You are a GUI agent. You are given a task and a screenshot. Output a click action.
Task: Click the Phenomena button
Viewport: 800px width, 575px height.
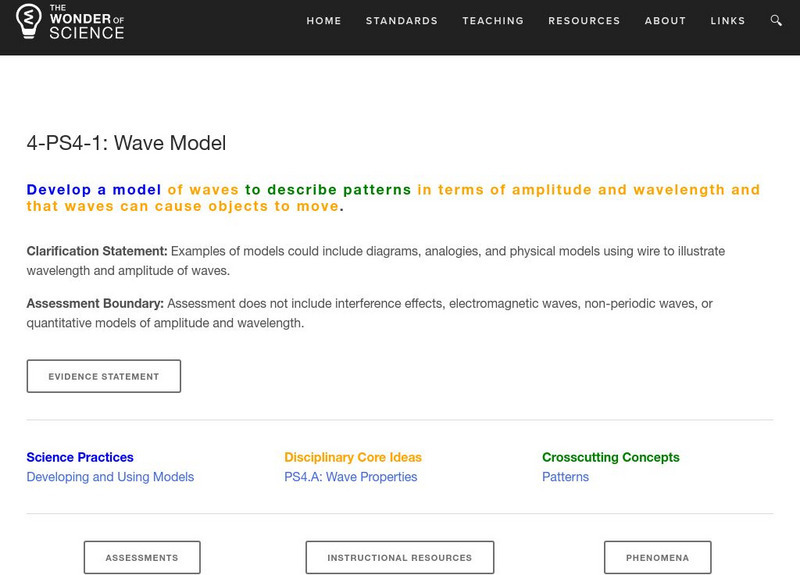click(658, 558)
